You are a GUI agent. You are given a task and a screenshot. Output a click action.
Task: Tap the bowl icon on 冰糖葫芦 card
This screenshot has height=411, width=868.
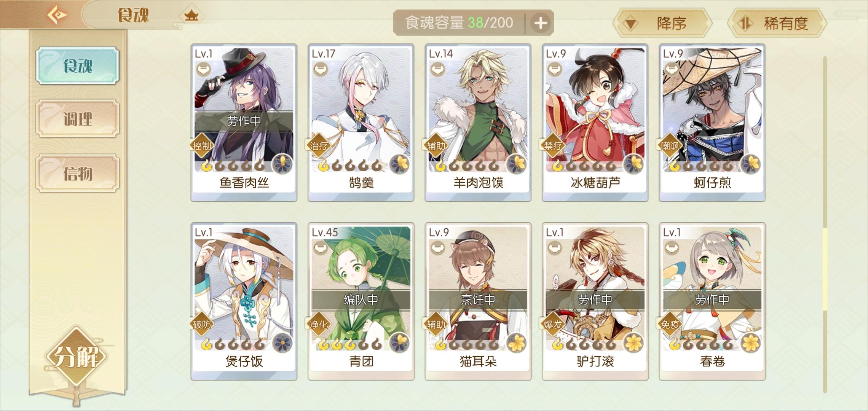pos(555,69)
